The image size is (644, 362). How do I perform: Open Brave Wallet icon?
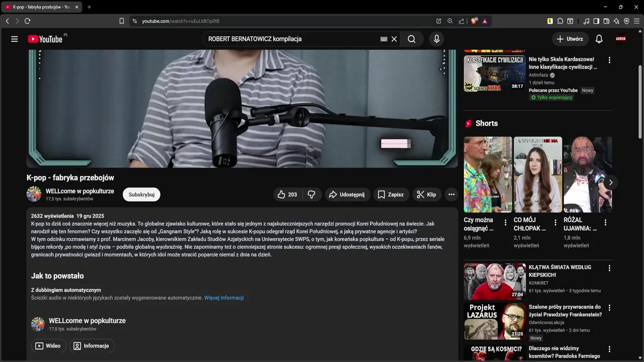606,21
